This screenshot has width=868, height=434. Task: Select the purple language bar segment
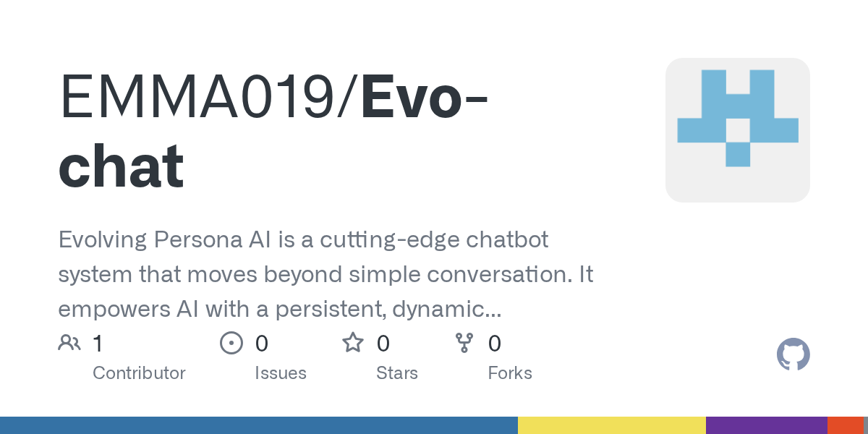(767, 425)
